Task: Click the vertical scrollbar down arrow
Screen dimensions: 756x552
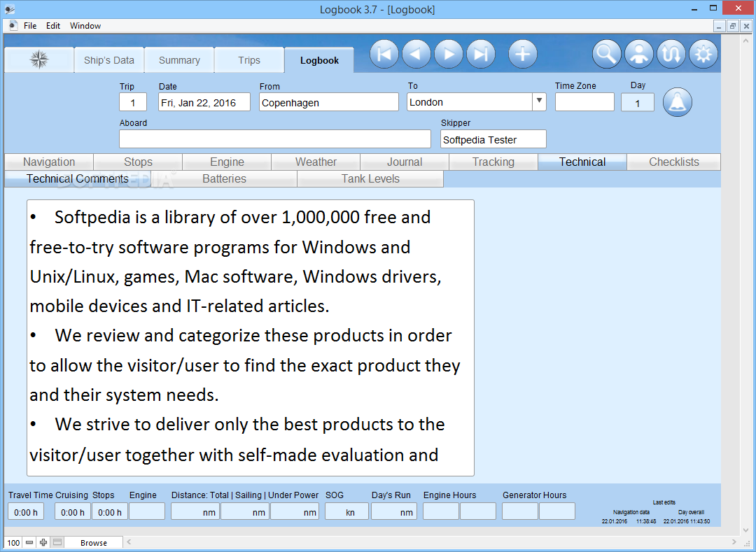Action: pos(745,530)
